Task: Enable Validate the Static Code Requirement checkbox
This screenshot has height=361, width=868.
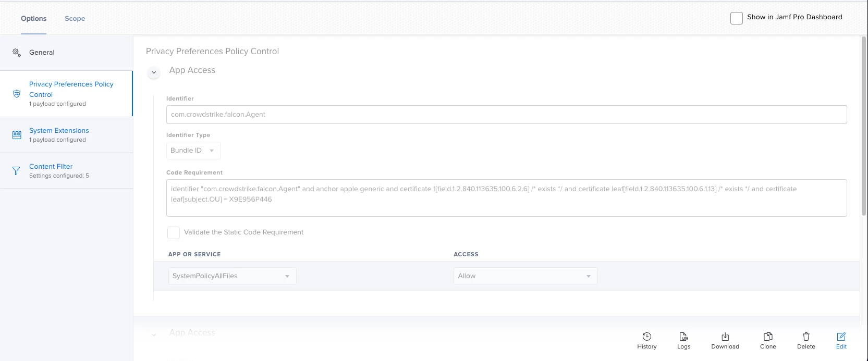Action: point(174,233)
